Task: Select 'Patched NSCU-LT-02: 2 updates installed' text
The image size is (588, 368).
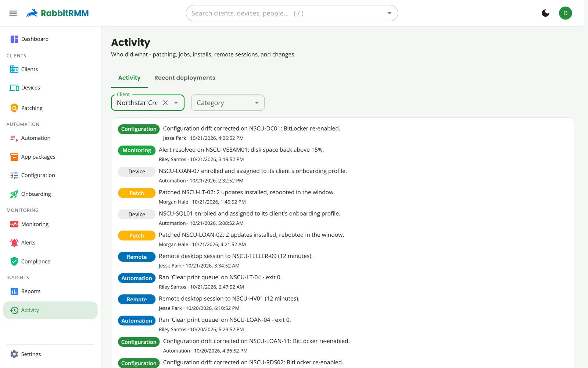Action: tap(247, 192)
